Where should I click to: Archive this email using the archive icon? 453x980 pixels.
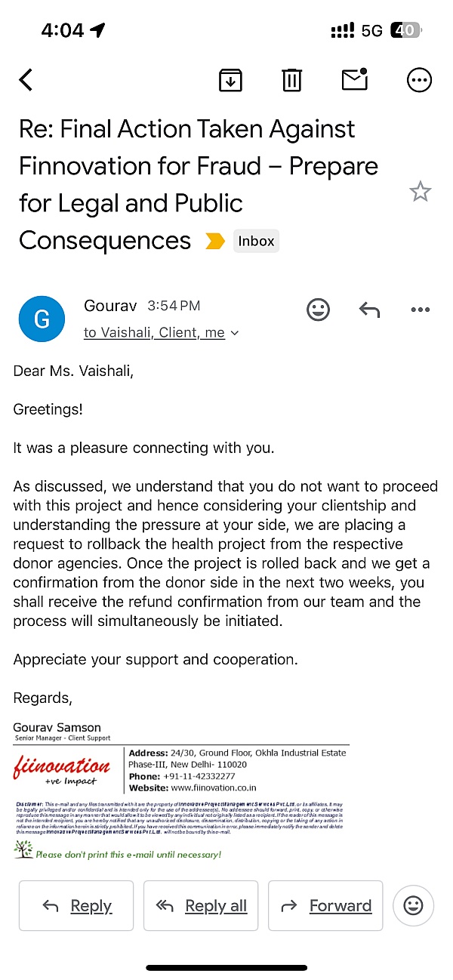tap(230, 80)
